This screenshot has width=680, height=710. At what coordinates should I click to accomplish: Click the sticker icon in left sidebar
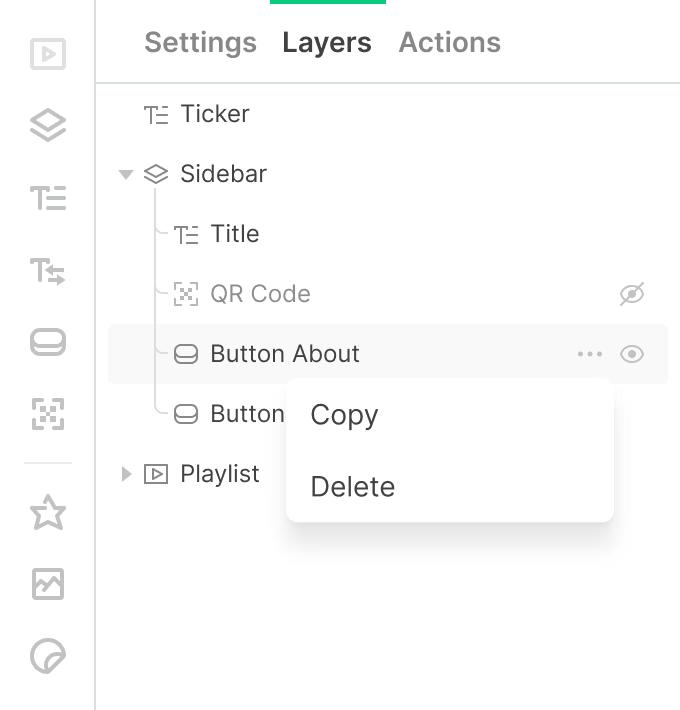[x=48, y=656]
